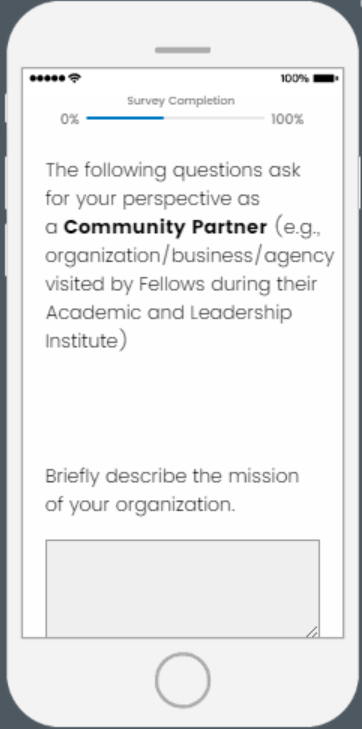Viewport: 362px width, 729px height.
Task: Click the signal strength dots
Action: [47, 79]
